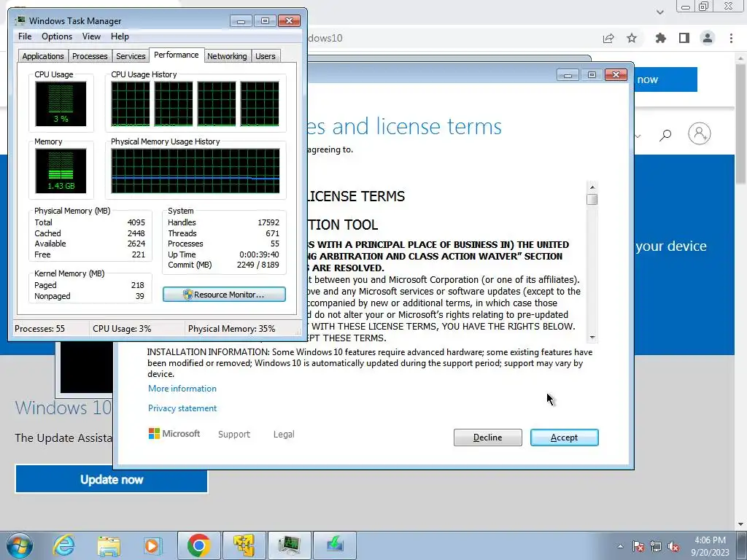Image resolution: width=747 pixels, height=560 pixels.
Task: Launch Internet Explorer from taskbar
Action: (64, 545)
